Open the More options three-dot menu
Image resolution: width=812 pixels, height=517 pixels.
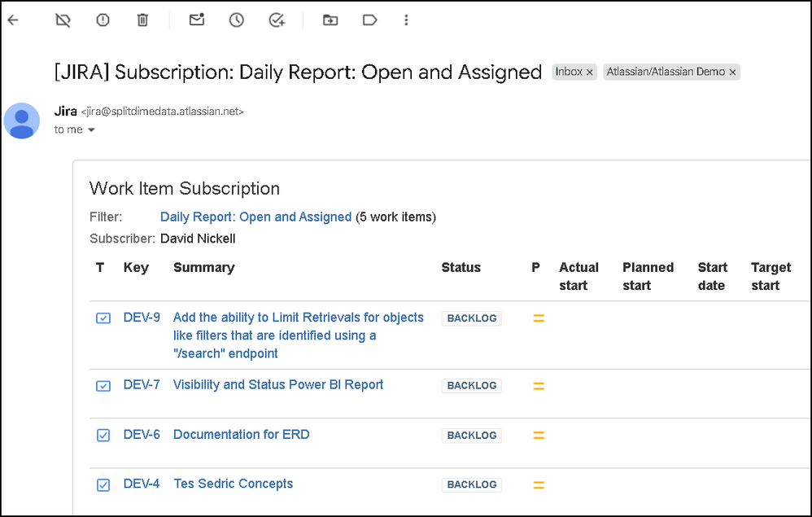407,20
